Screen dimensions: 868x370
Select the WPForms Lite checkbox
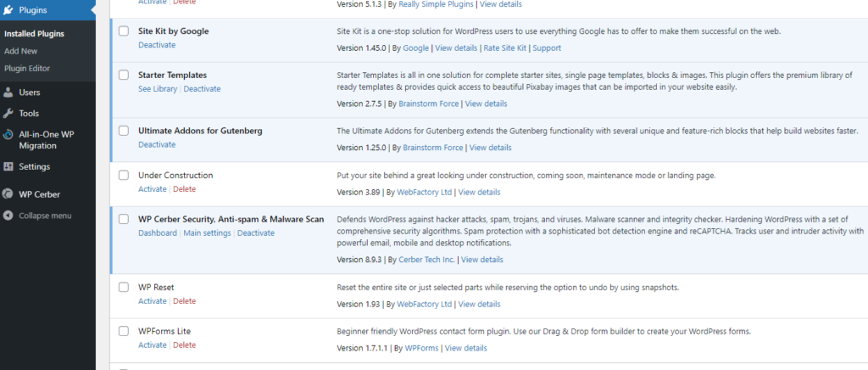point(124,331)
